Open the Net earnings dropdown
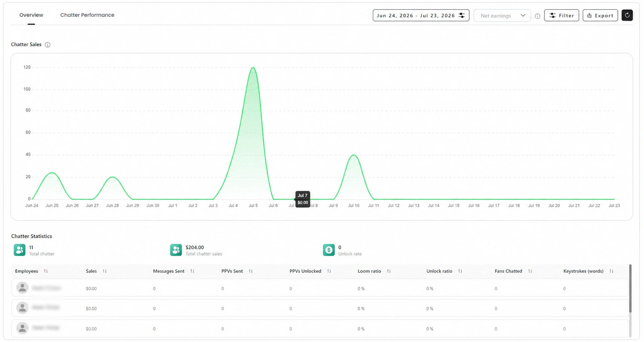This screenshot has height=342, width=644. (x=502, y=16)
